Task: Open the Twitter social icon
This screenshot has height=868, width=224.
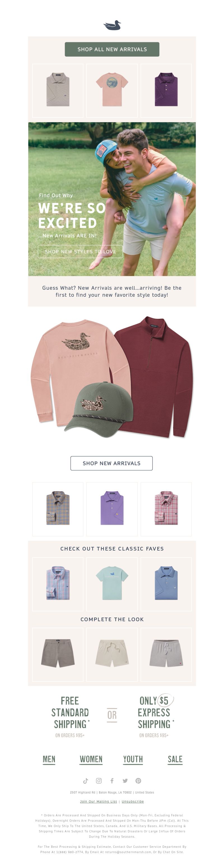Action: 125,780
